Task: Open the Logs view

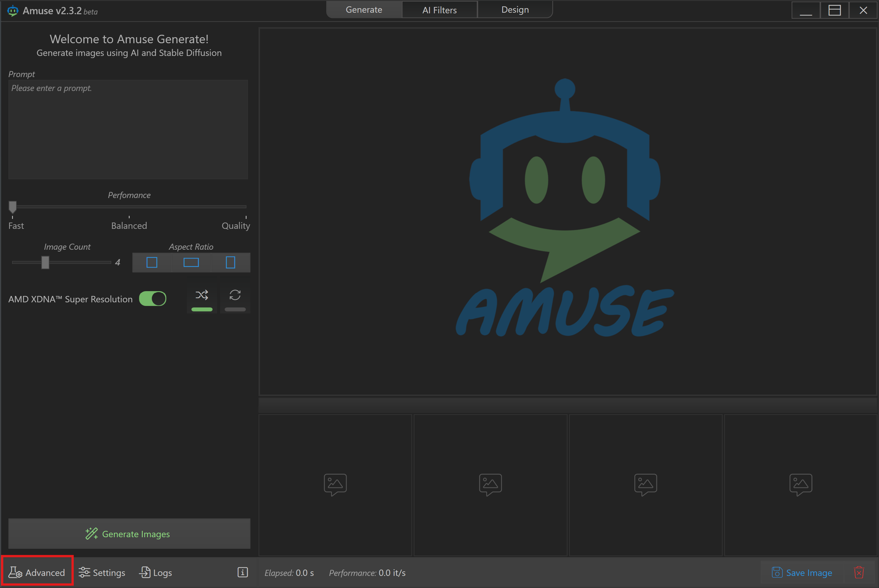Action: tap(156, 573)
